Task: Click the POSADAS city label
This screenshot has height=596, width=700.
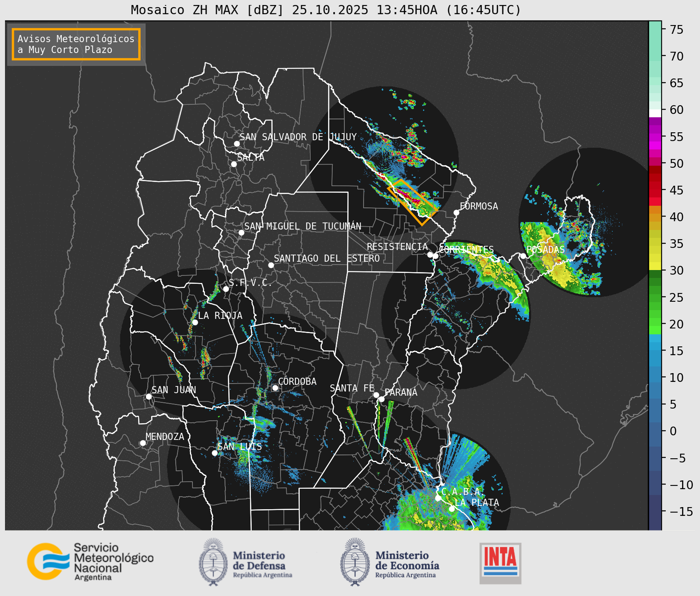Action: pyautogui.click(x=546, y=250)
